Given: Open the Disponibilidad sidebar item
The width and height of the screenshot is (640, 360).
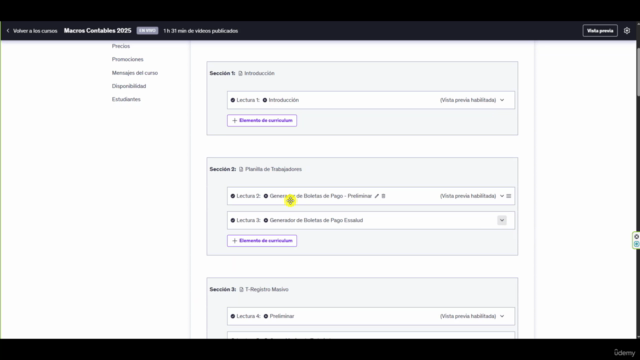Looking at the screenshot, I should click(x=129, y=86).
